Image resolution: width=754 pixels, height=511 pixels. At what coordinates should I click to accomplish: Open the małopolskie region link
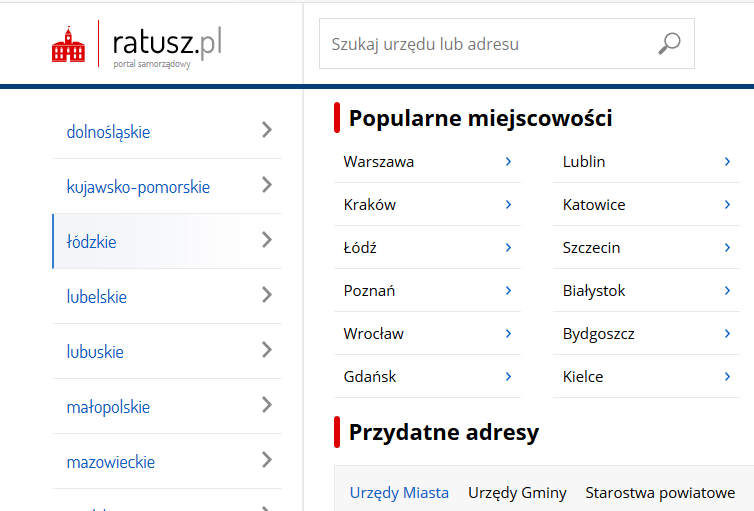pyautogui.click(x=108, y=407)
